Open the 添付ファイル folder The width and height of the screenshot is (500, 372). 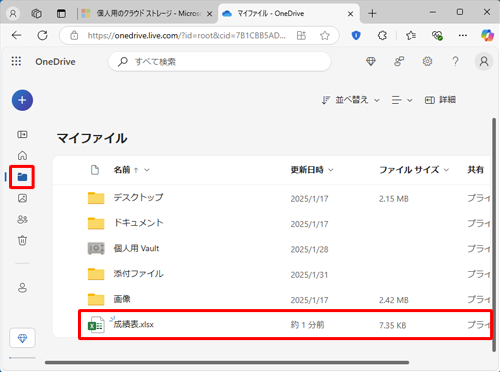coord(138,274)
